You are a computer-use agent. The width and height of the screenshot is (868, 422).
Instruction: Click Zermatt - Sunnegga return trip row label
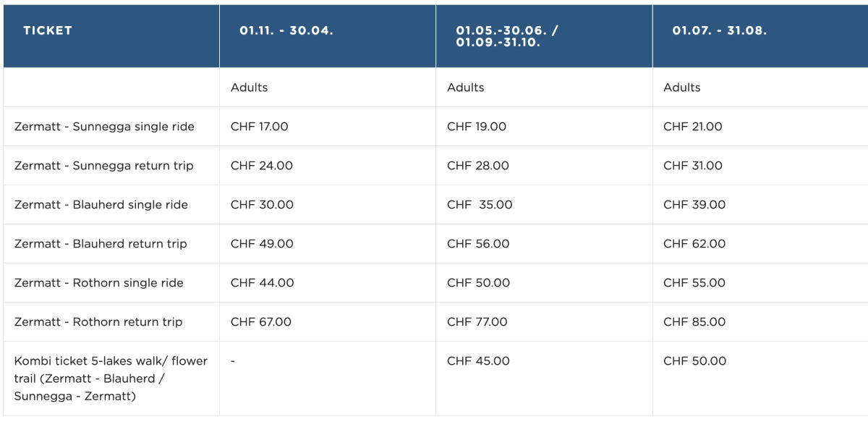click(x=104, y=166)
